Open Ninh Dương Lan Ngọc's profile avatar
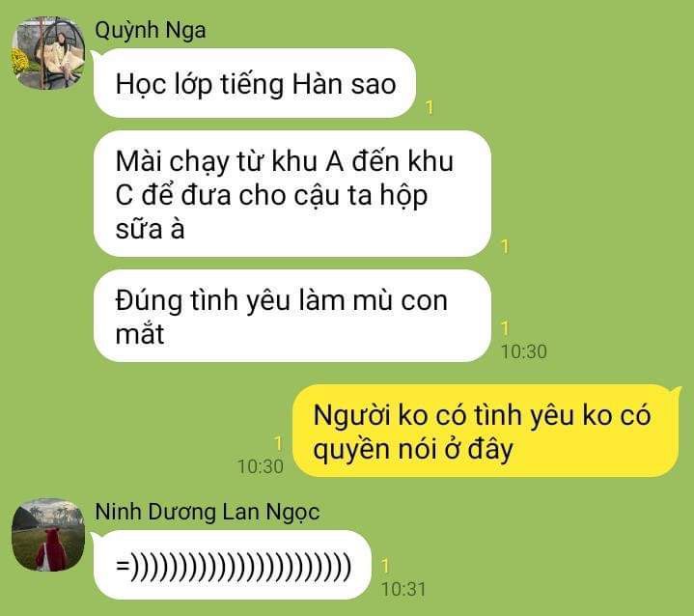 click(x=48, y=535)
